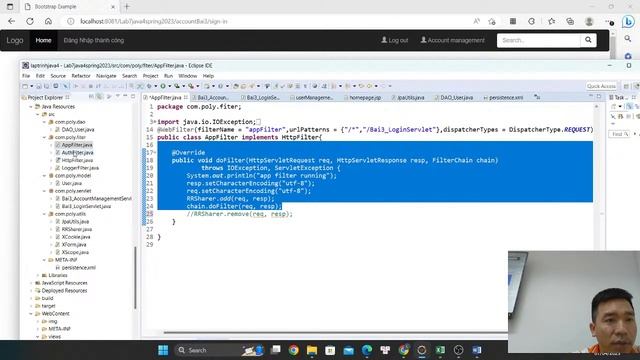Go back in the browser

pyautogui.click(x=11, y=21)
